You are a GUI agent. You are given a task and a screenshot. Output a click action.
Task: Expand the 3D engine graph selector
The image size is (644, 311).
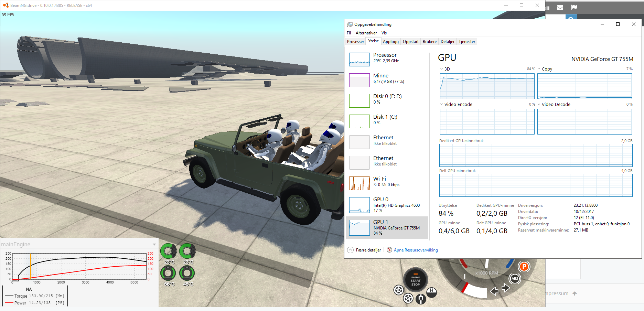click(x=441, y=69)
